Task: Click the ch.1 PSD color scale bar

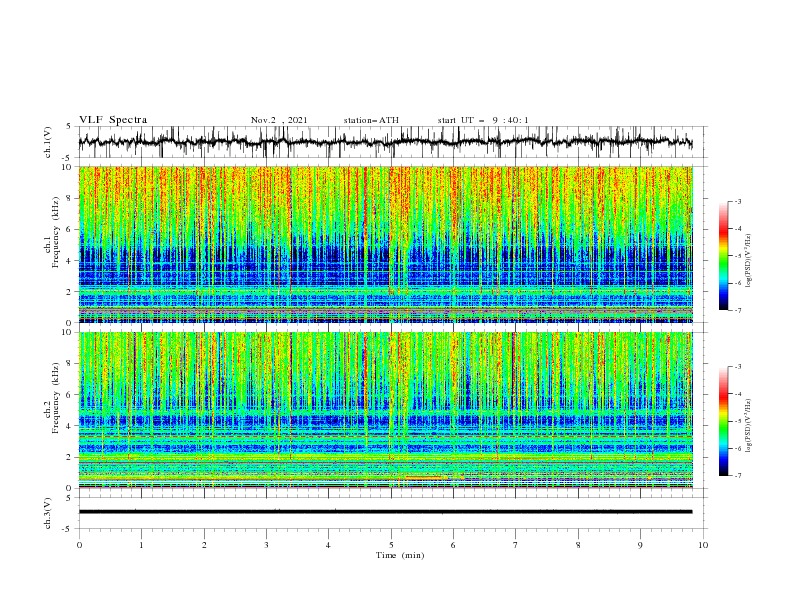Action: (723, 256)
